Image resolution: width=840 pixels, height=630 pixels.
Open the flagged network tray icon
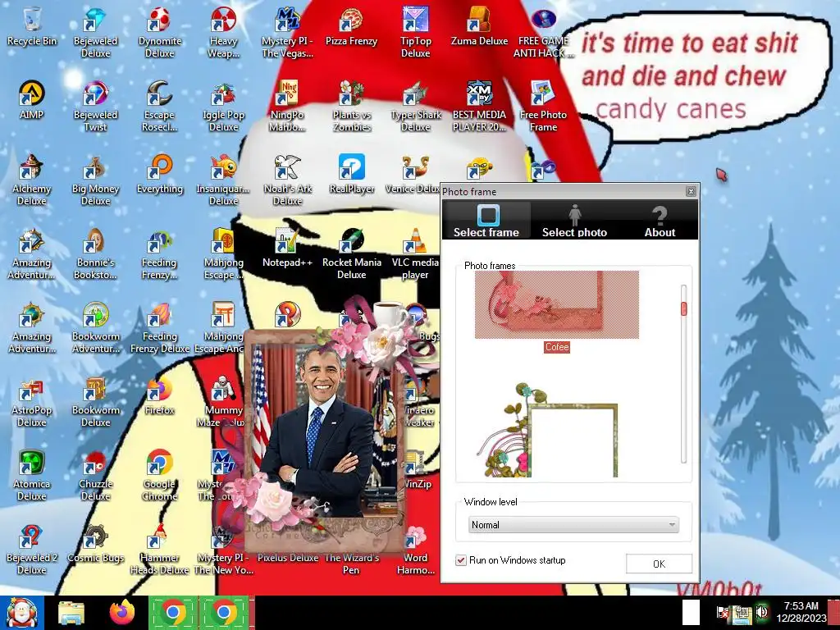723,612
